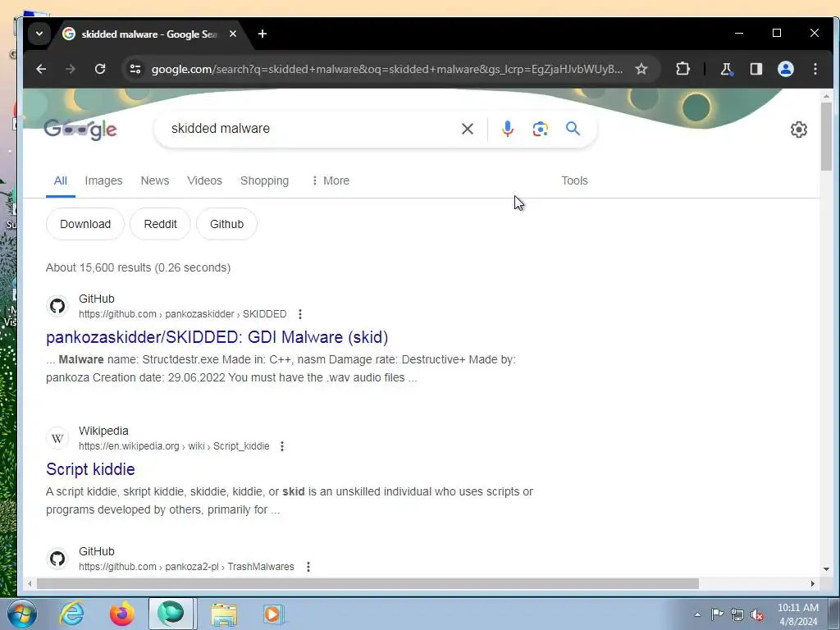Switch to Shopping results
Viewport: 840px width, 630px height.
265,180
